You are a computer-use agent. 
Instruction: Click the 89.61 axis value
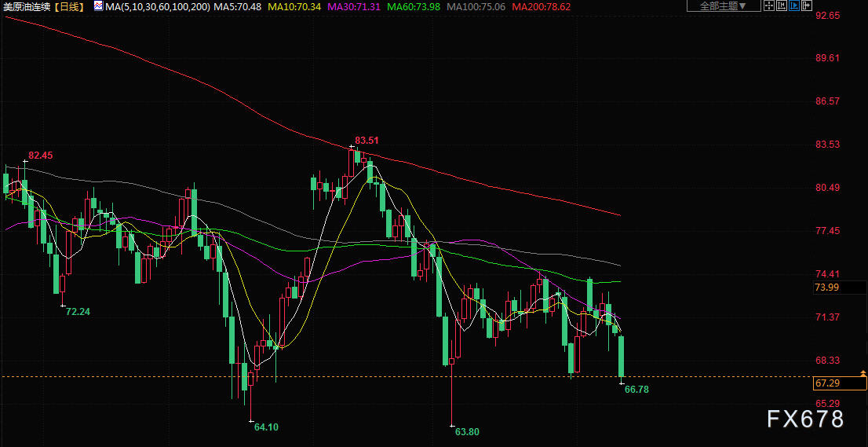pos(828,58)
